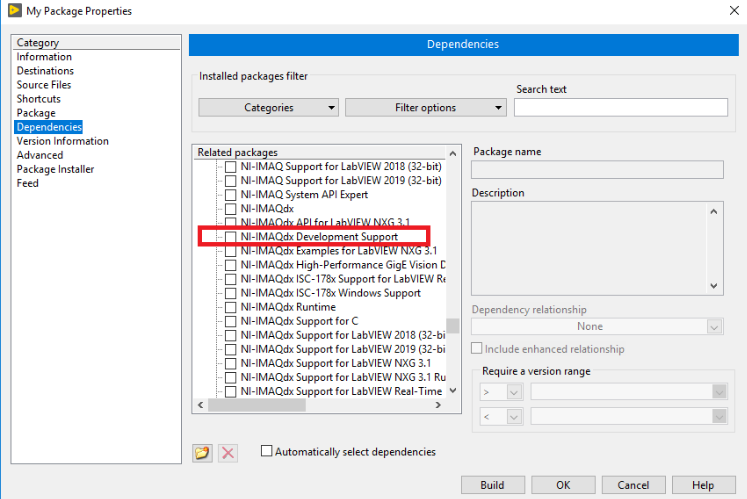The image size is (747, 499).
Task: Close the My Package Properties window
Action: [x=734, y=10]
